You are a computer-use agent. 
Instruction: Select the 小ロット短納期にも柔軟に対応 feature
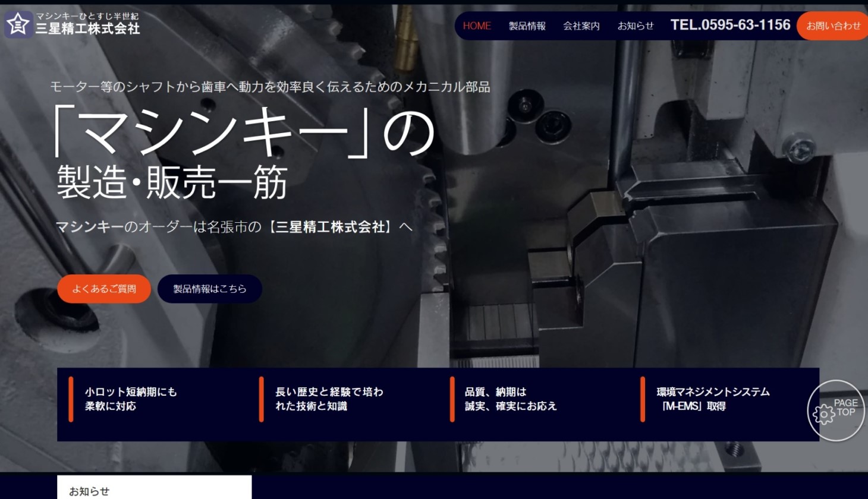[x=131, y=399]
